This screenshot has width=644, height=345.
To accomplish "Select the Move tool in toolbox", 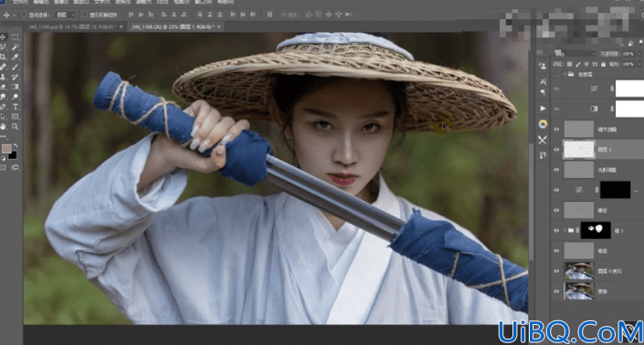I will [x=4, y=37].
